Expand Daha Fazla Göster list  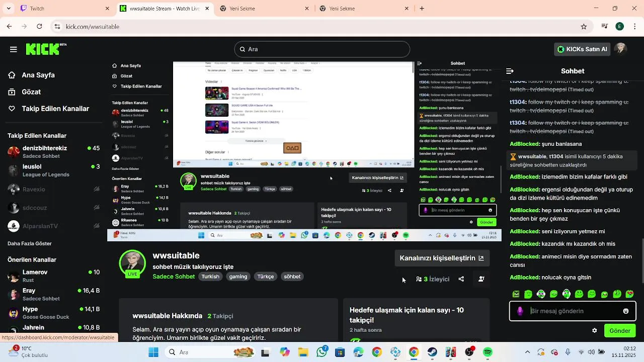pos(30,244)
